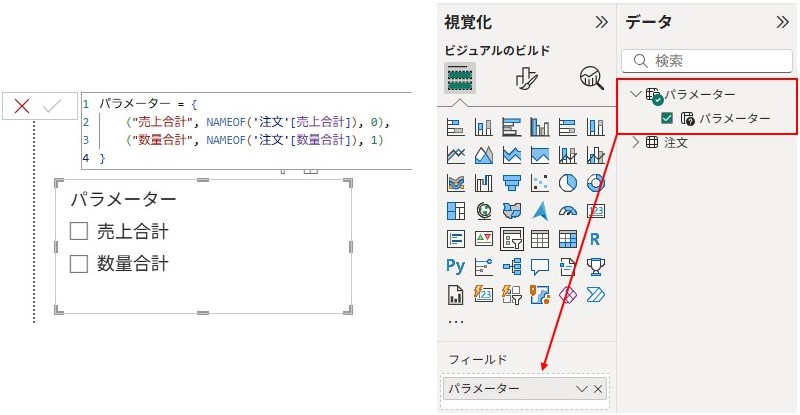This screenshot has width=800, height=415.
Task: Click the 注文 table name
Action: click(x=676, y=143)
